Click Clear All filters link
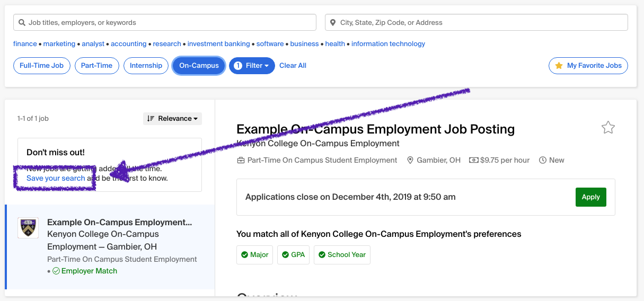The height and width of the screenshot is (301, 644). 293,66
